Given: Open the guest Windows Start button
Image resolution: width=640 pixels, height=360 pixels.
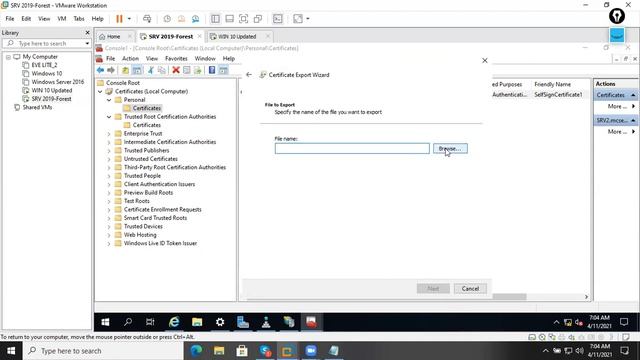Looking at the screenshot, I should coord(105,322).
